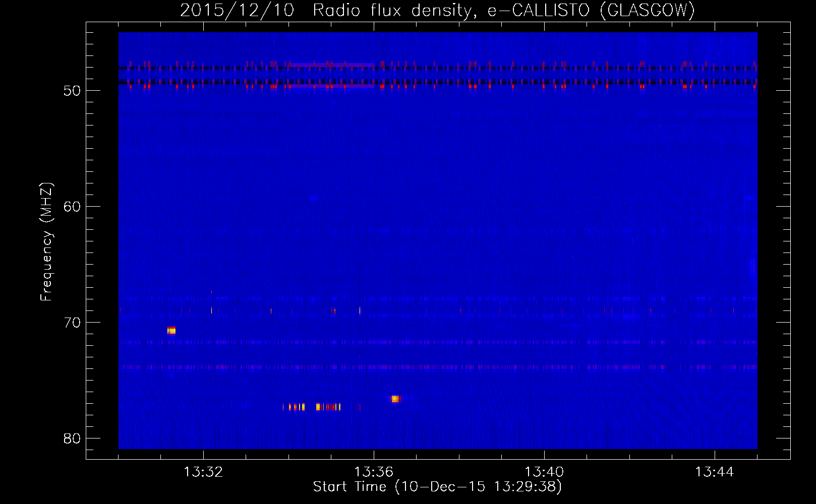Click the 'Start Time (10-Dec-15 13:29:38)' axis label
Image resolution: width=816 pixels, height=504 pixels.
pos(437,487)
